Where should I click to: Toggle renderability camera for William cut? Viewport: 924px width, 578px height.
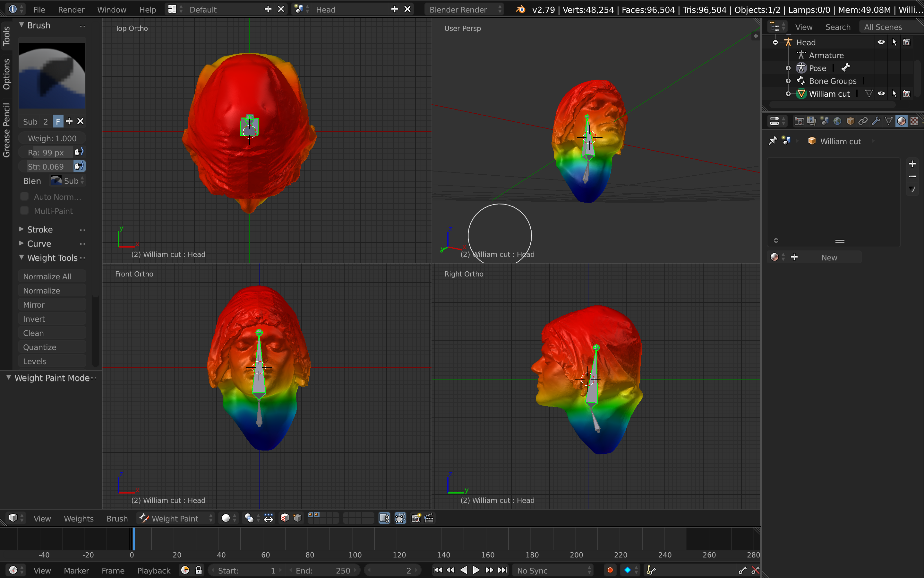click(x=907, y=94)
